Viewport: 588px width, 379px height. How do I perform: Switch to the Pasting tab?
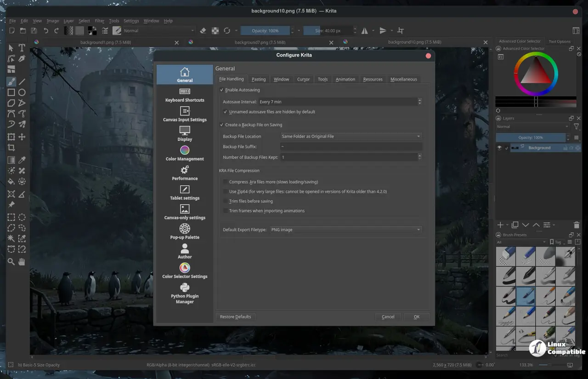point(259,79)
